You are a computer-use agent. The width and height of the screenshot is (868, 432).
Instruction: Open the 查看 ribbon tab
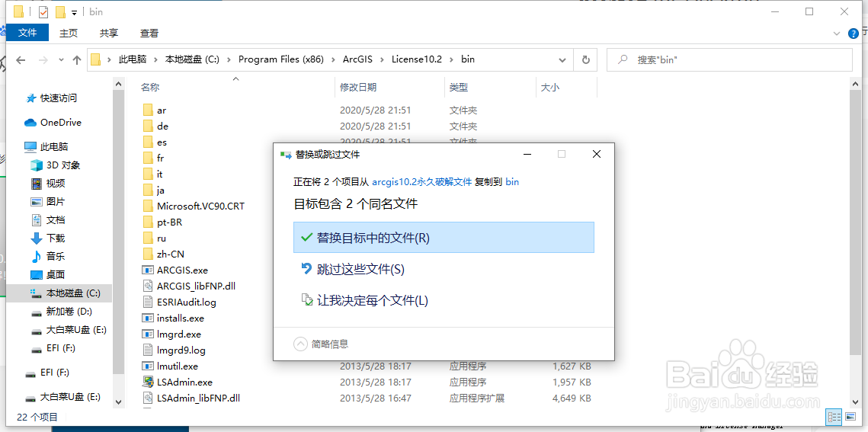pyautogui.click(x=149, y=34)
